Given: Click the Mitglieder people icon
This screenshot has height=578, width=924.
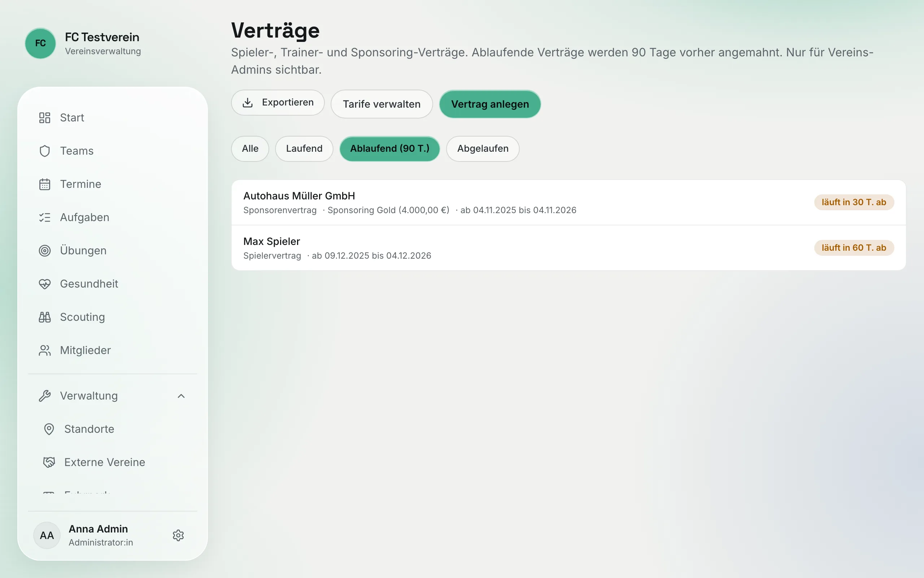Looking at the screenshot, I should pyautogui.click(x=45, y=350).
